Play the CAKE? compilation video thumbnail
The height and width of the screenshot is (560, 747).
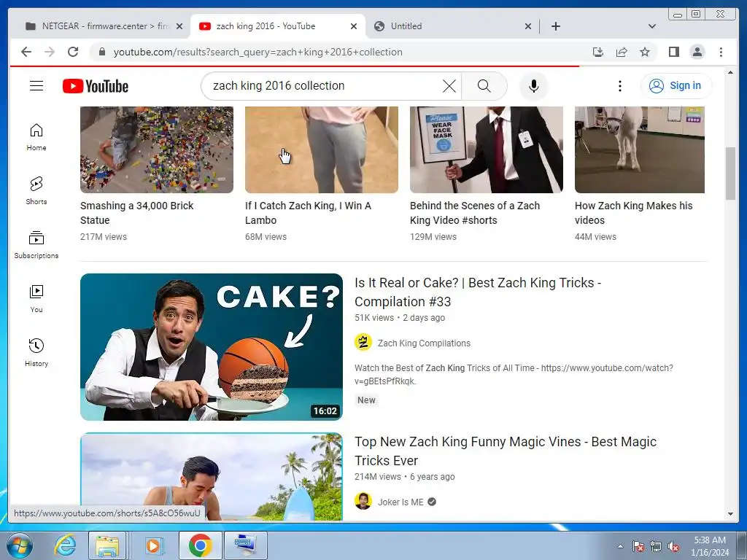(211, 346)
